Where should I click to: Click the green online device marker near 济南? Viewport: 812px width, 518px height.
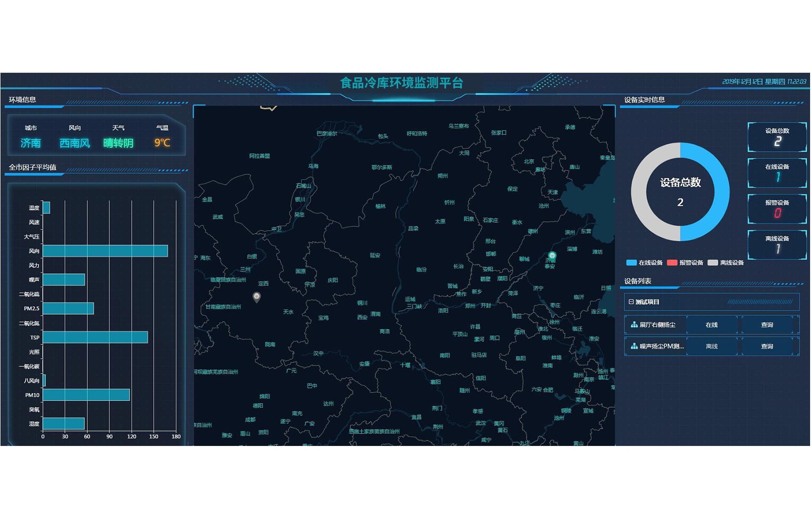(552, 256)
